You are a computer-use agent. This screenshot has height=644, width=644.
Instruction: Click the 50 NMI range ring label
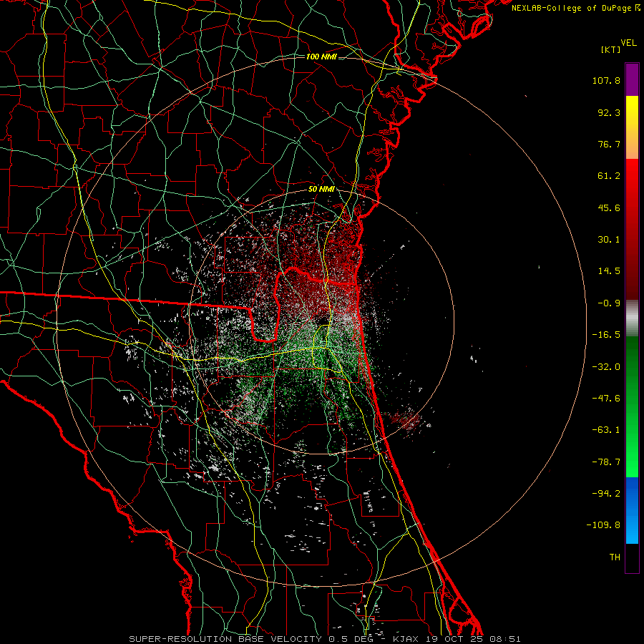tap(321, 190)
